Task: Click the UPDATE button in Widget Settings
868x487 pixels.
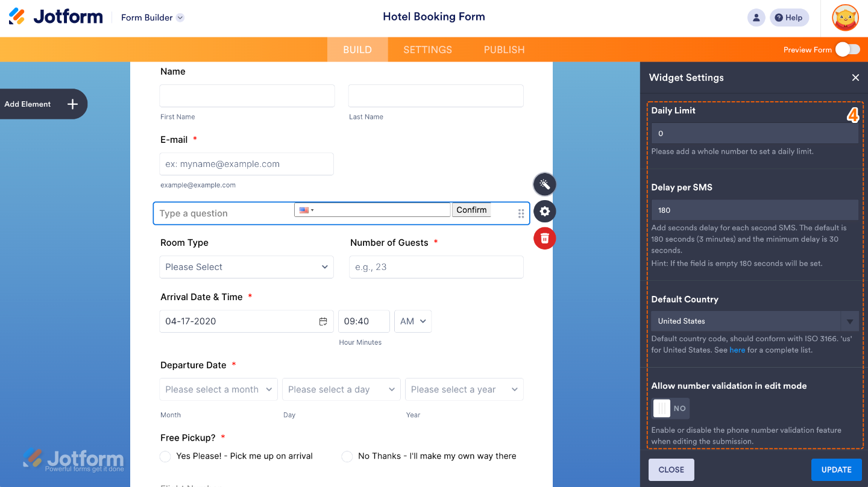Action: tap(836, 470)
